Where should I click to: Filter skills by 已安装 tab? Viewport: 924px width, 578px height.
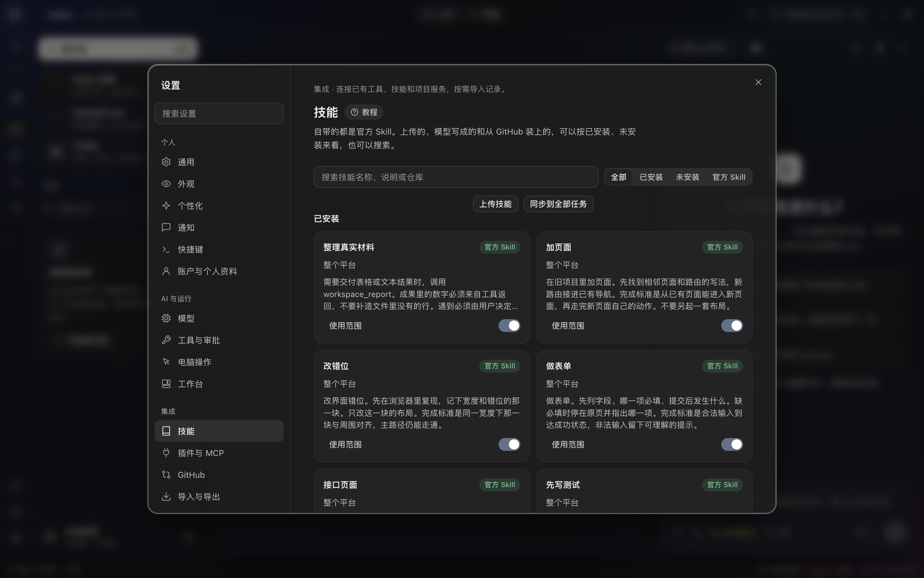(x=651, y=177)
